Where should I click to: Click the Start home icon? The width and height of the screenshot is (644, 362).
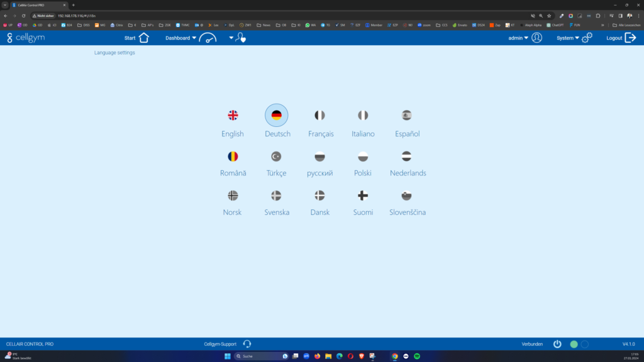click(x=144, y=38)
